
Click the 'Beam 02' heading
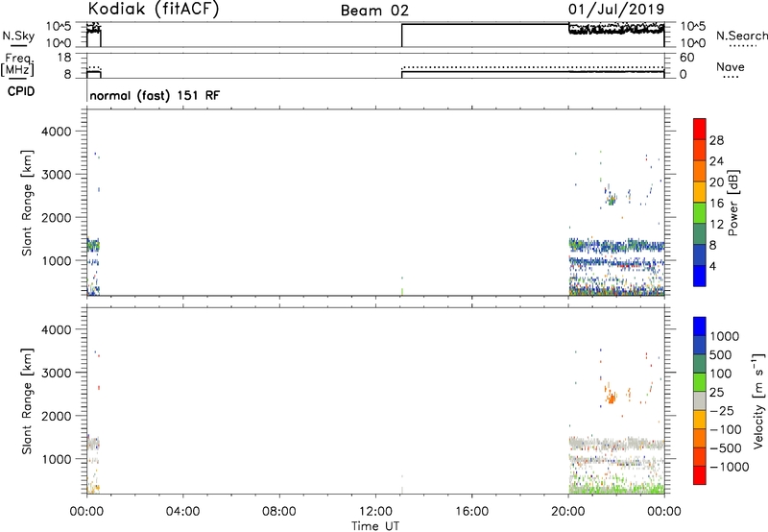(374, 11)
